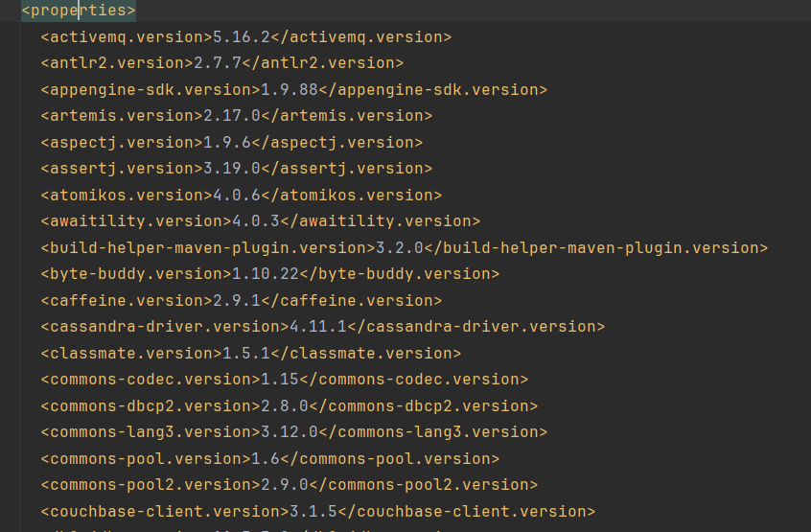This screenshot has width=811, height=532.
Task: Click the opening <commons-lang3.version> tag
Action: tap(151, 432)
